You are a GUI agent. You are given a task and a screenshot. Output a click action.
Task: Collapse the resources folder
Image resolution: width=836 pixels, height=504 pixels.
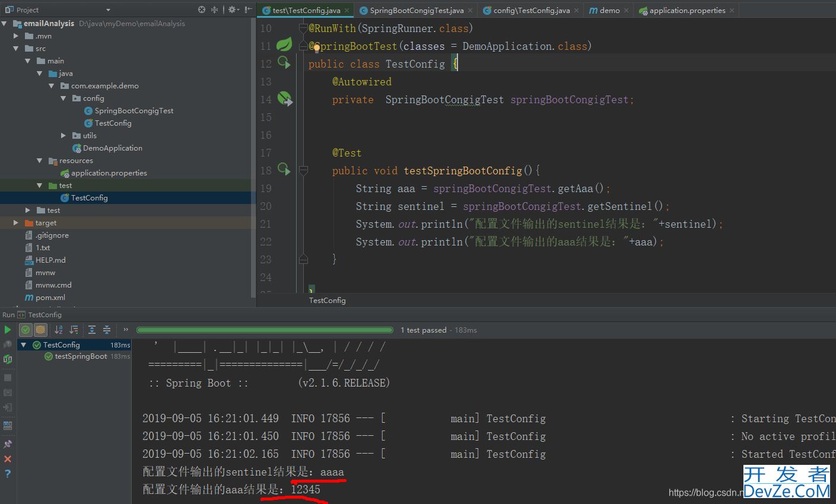coord(40,161)
